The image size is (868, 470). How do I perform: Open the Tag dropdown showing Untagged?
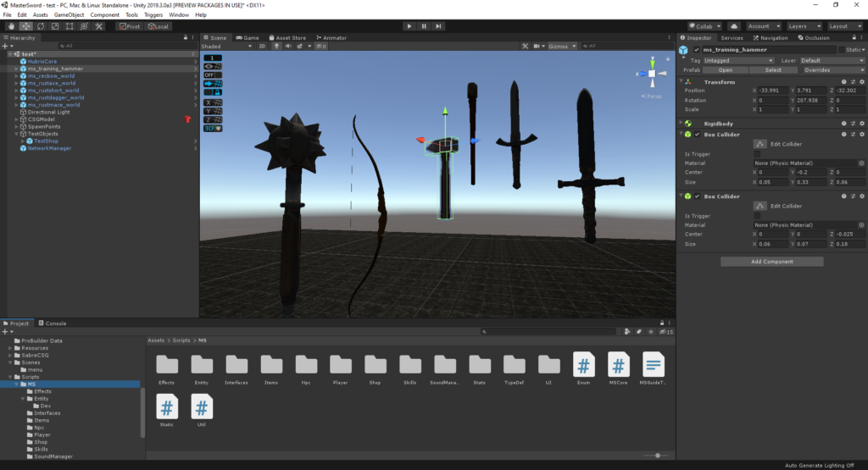738,60
